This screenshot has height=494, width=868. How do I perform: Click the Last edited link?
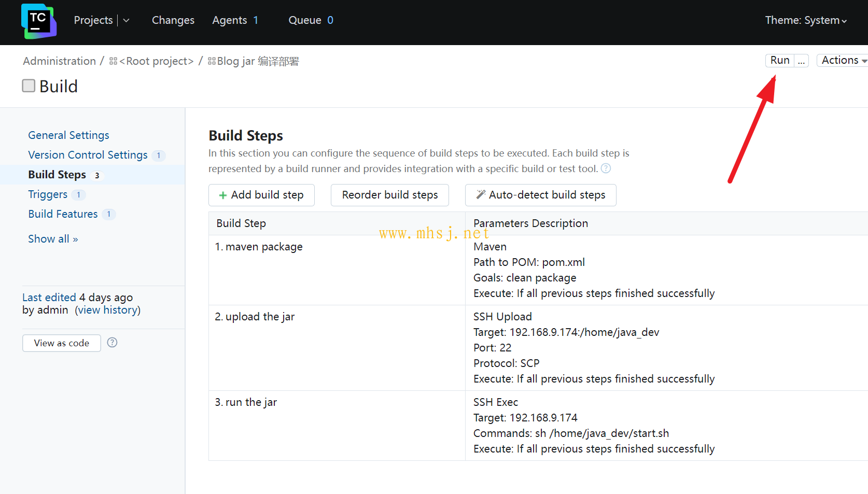49,298
